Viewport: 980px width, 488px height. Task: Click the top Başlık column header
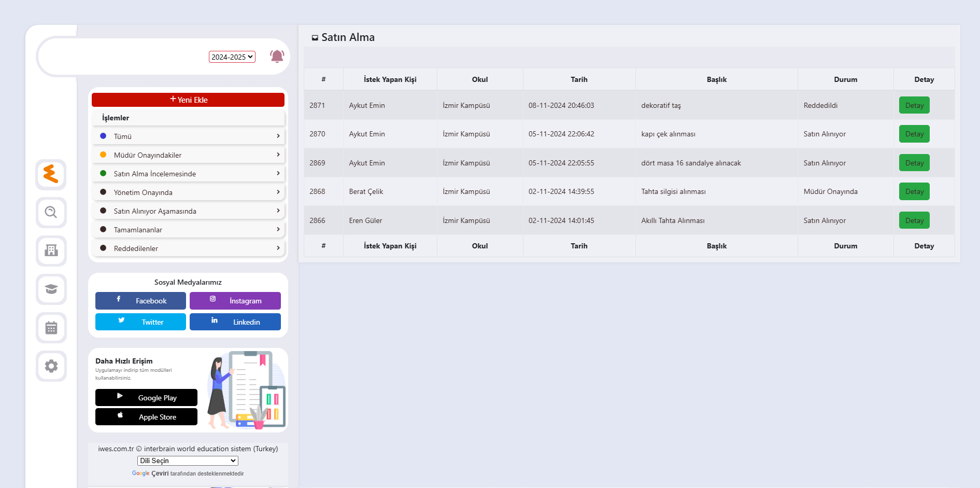click(x=717, y=79)
